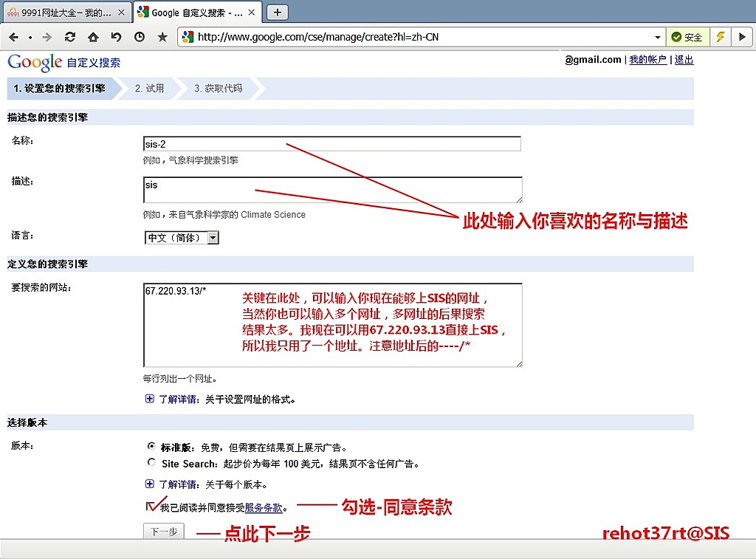Check the agree to terms checkbox
The height and width of the screenshot is (559, 756).
pos(151,506)
